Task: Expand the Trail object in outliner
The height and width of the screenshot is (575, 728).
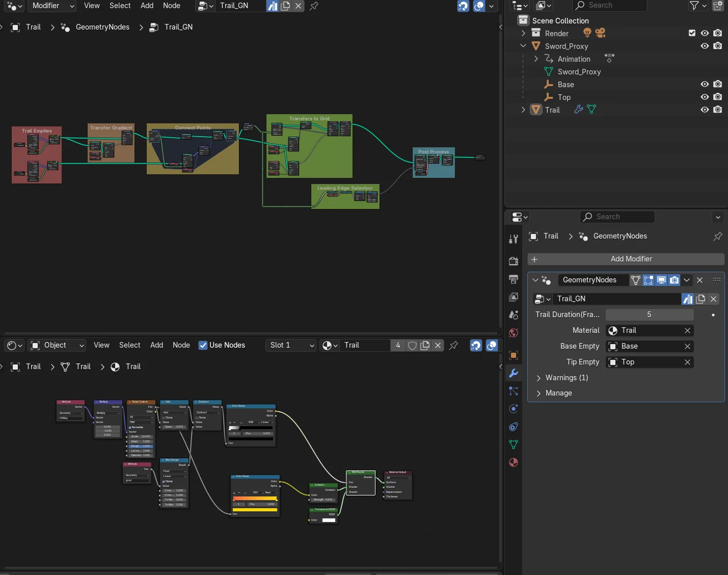Action: tap(523, 110)
